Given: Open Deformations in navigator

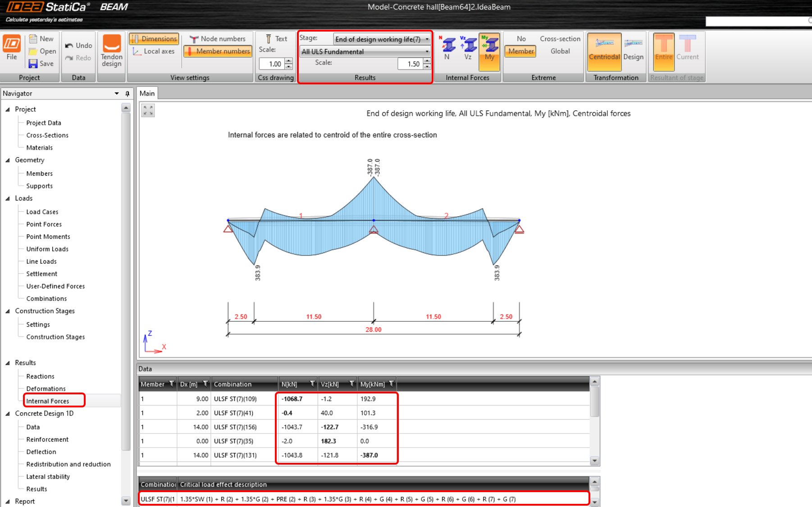Looking at the screenshot, I should click(46, 388).
